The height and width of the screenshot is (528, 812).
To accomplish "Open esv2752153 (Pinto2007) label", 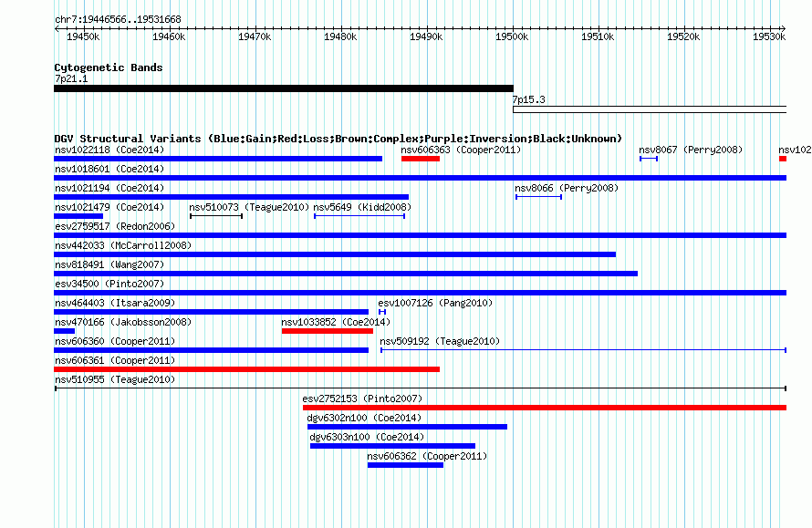I will (362, 399).
